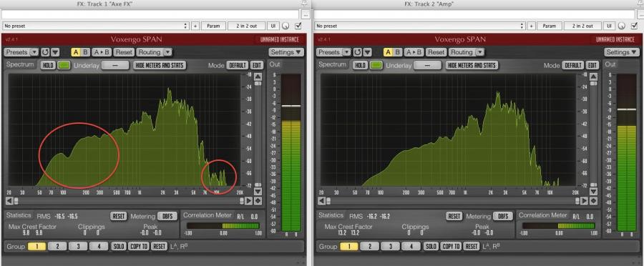
Task: Select state A in Axe FX SPAN
Action: click(76, 52)
